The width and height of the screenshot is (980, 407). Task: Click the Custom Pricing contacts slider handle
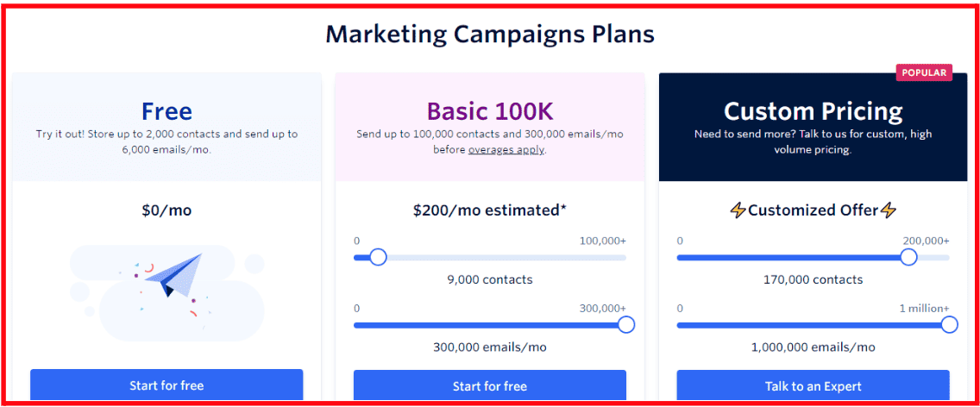[908, 257]
